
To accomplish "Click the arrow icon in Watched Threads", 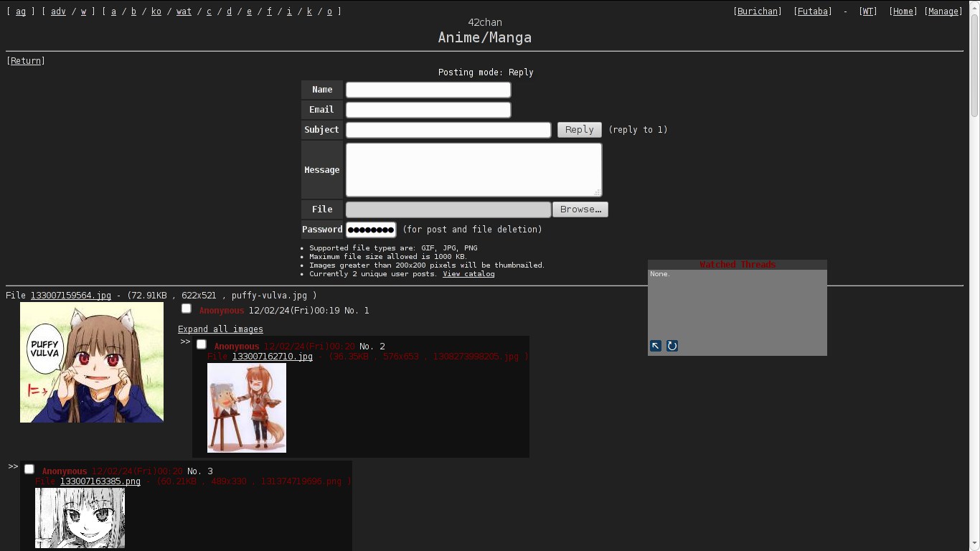I will click(x=656, y=346).
